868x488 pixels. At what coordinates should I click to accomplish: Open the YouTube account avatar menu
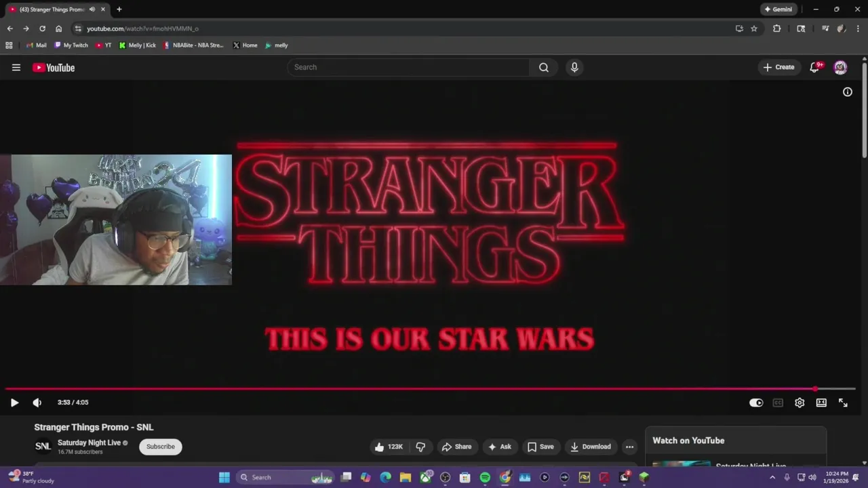click(x=840, y=67)
